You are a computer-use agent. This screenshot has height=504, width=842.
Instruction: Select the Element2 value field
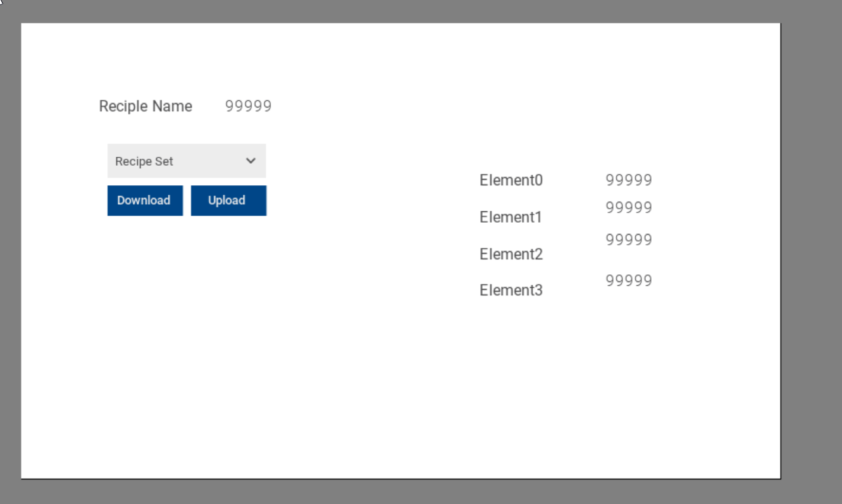tap(629, 240)
